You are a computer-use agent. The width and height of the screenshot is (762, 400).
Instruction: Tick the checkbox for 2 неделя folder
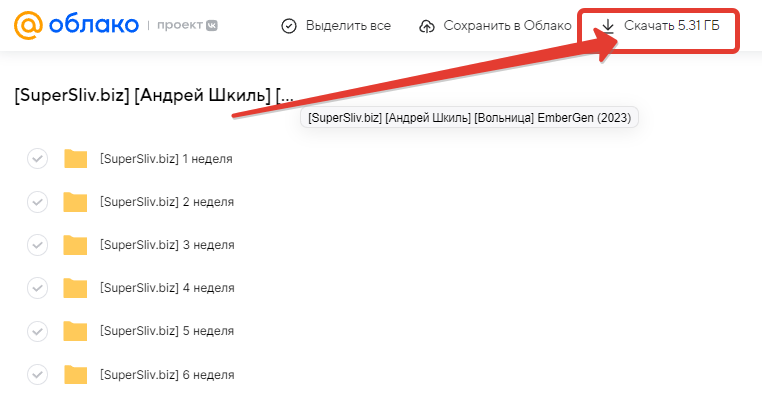click(37, 202)
